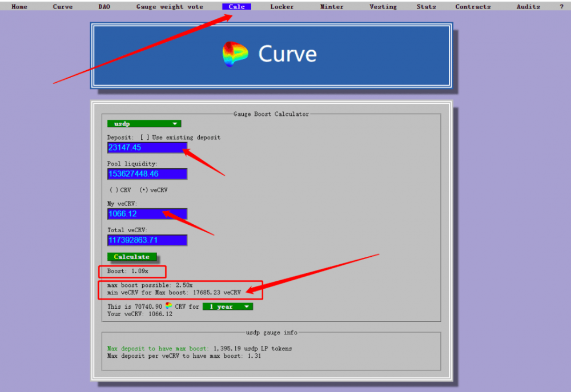
Task: Click the This is 70740.90 text
Action: pos(134,306)
